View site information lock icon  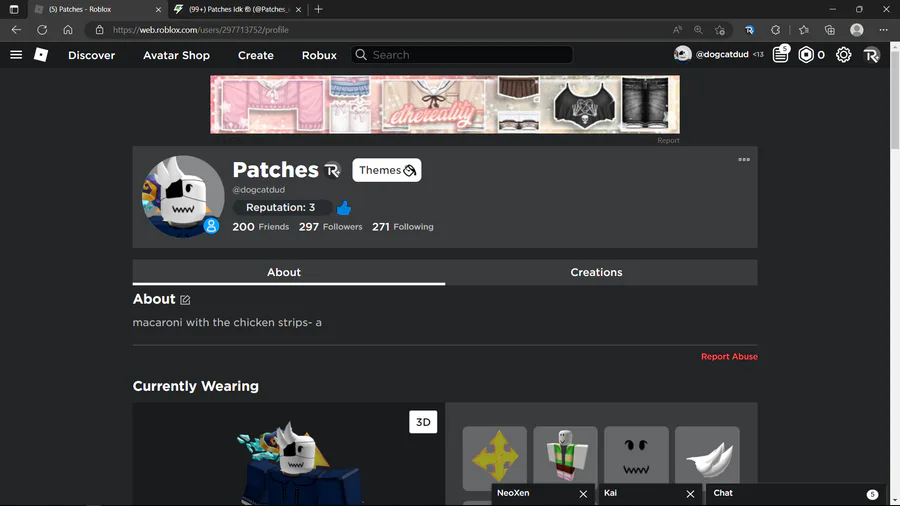pos(99,30)
